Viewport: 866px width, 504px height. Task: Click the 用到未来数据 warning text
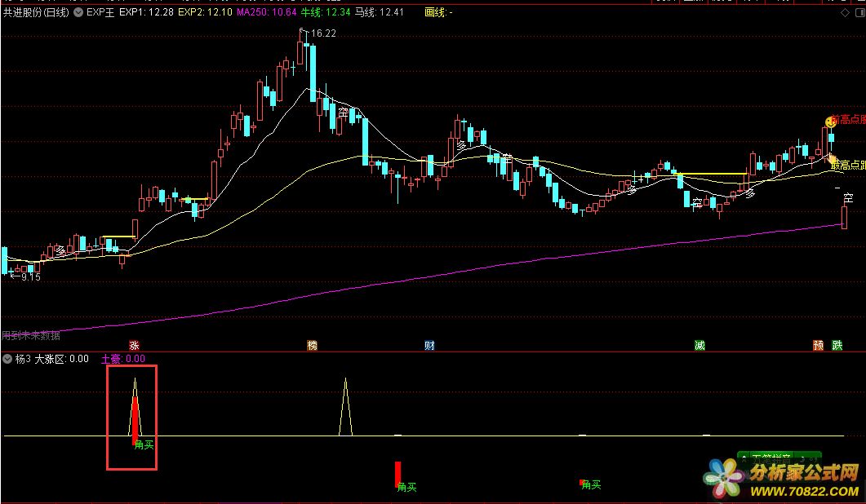coord(31,335)
